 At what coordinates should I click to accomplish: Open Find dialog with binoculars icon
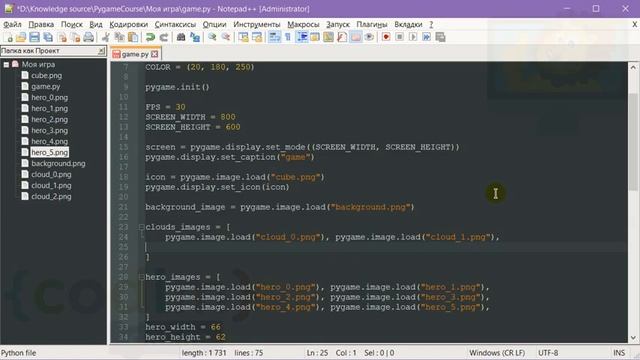pos(181,38)
